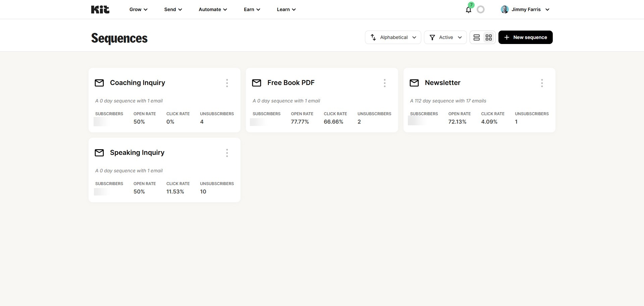Click the Newsletter envelope icon
644x306 pixels.
click(414, 83)
